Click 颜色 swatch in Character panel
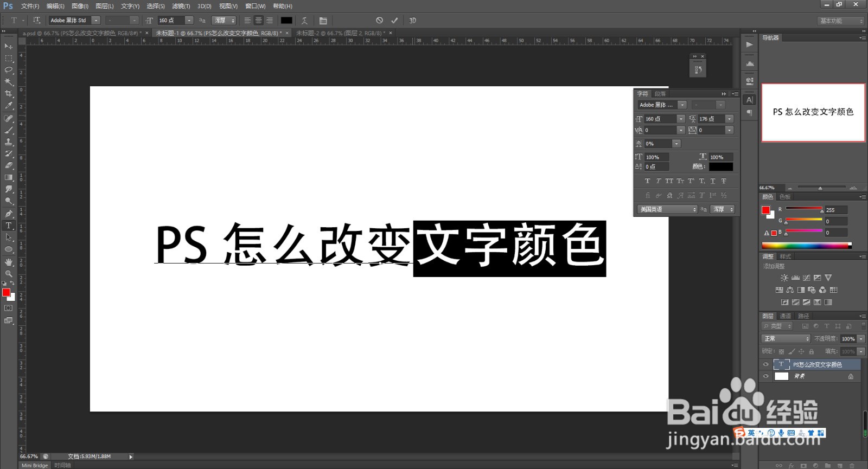Image resolution: width=868 pixels, height=469 pixels. pyautogui.click(x=720, y=167)
